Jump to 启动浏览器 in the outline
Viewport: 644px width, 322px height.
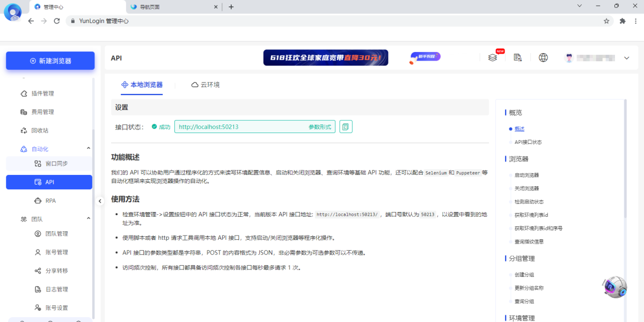(x=526, y=175)
